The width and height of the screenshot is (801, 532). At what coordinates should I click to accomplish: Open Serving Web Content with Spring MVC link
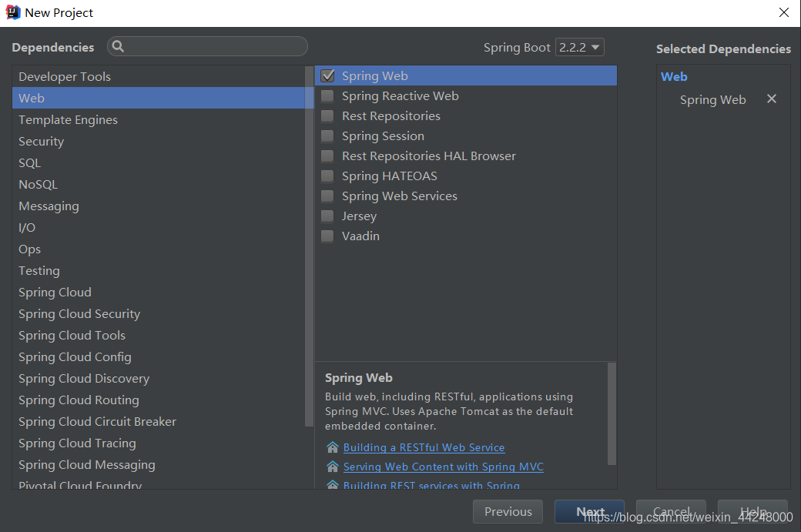(x=444, y=467)
